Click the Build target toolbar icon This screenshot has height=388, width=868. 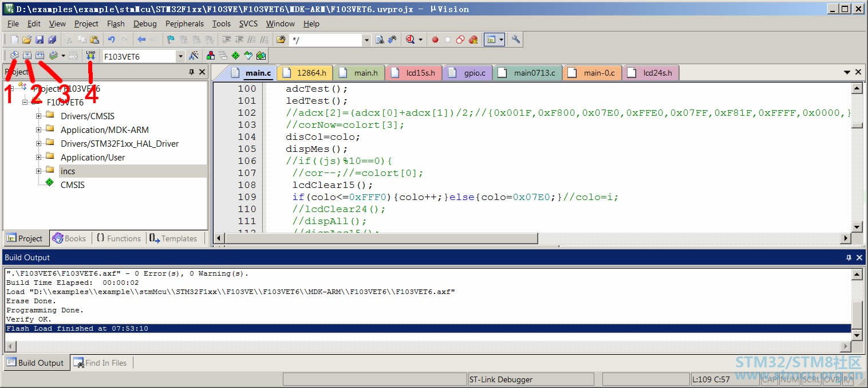(x=27, y=56)
